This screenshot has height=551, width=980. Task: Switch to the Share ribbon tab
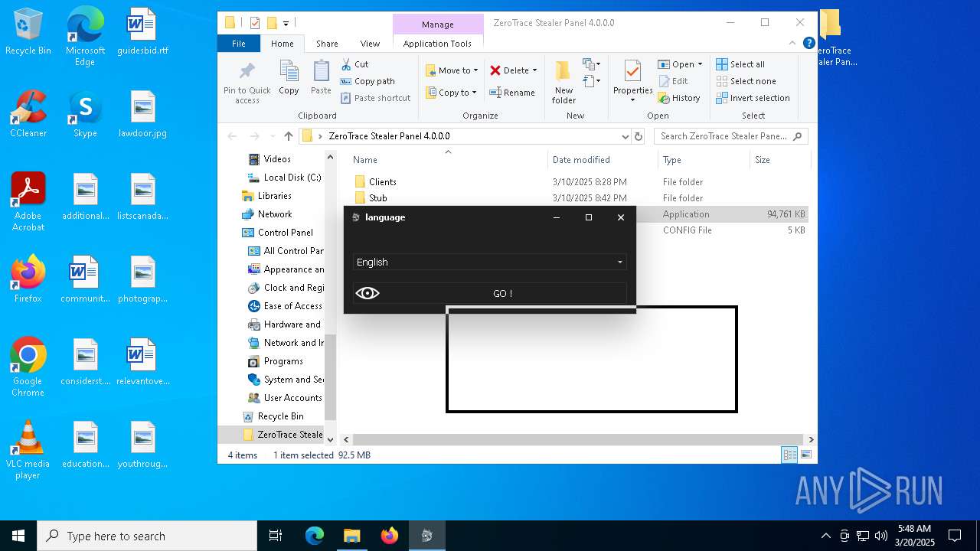(x=327, y=44)
